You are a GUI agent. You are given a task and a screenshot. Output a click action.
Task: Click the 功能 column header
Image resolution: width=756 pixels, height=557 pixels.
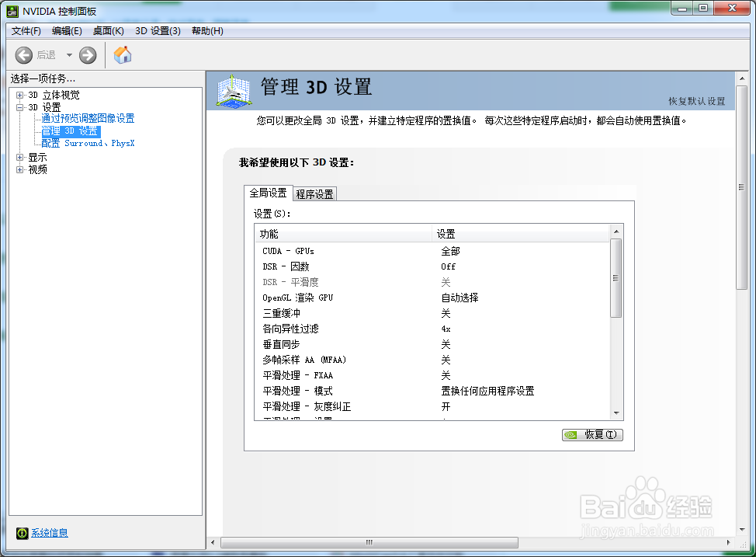click(x=344, y=234)
